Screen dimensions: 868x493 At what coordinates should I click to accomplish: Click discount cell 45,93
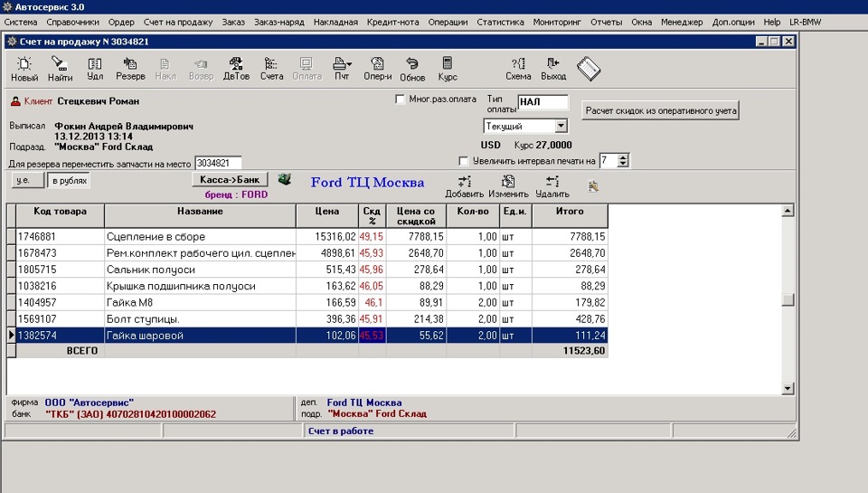pyautogui.click(x=372, y=253)
